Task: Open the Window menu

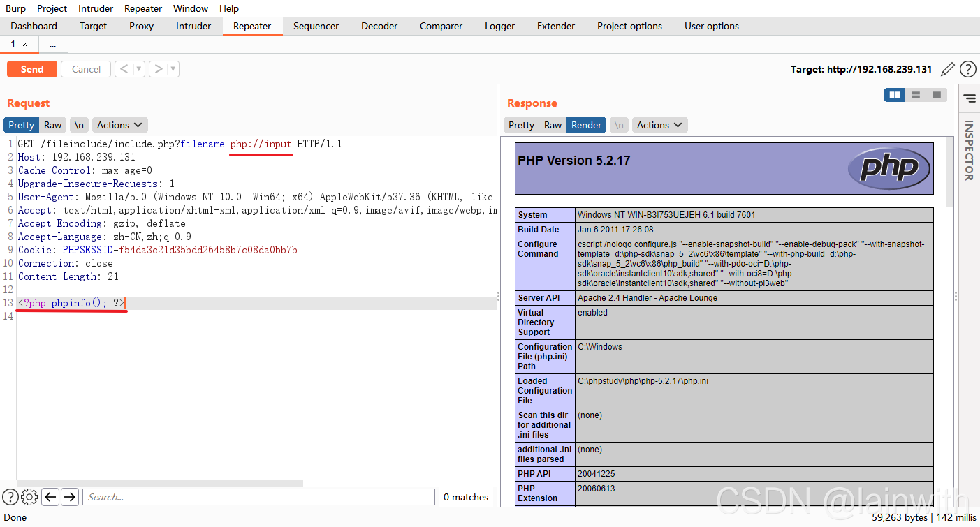Action: (x=191, y=8)
